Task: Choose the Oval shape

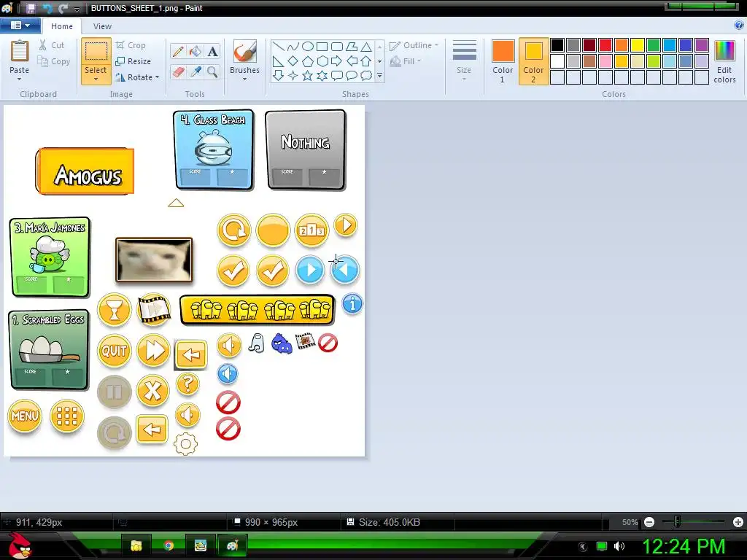Action: [308, 46]
